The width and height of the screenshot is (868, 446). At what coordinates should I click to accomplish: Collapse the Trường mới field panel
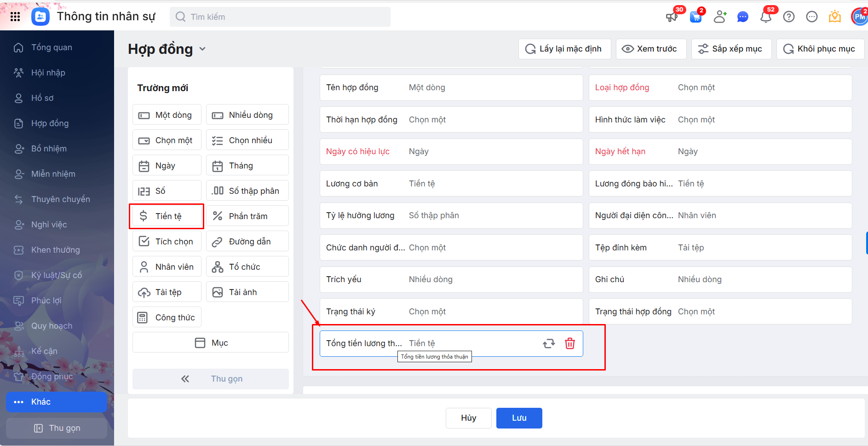click(211, 379)
